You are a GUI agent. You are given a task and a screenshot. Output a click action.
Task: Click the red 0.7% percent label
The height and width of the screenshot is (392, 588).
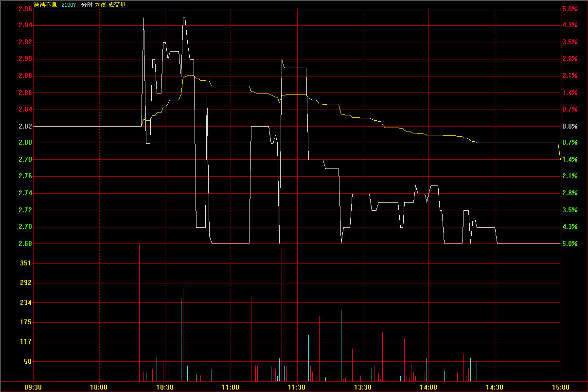tap(570, 110)
